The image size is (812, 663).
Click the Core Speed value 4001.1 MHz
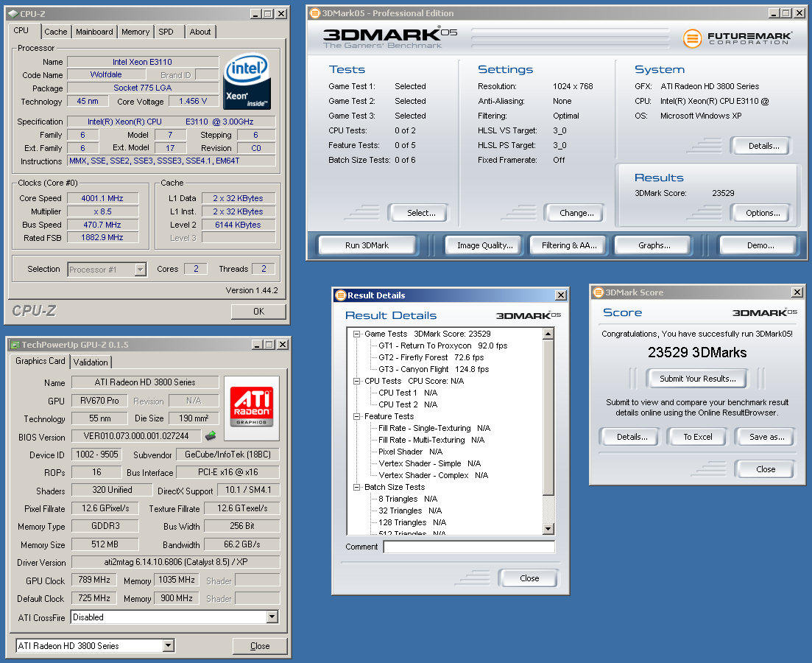coord(102,198)
